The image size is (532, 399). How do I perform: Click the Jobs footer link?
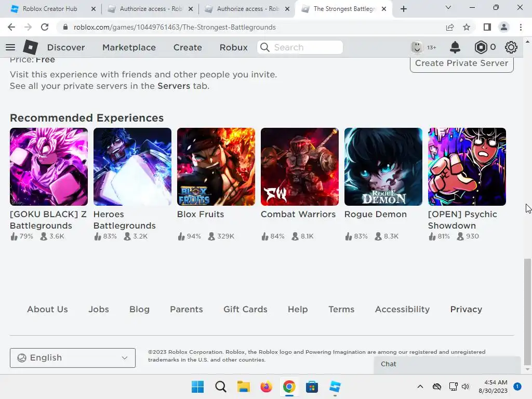[x=99, y=310]
